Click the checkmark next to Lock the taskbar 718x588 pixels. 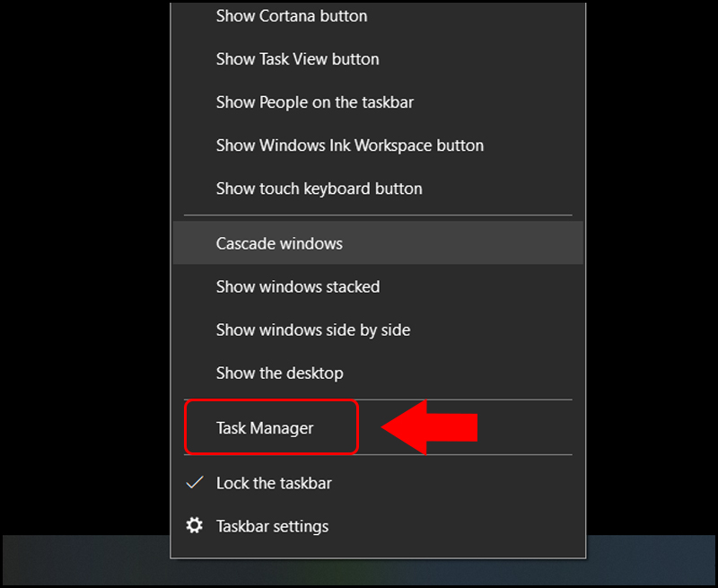[x=193, y=482]
